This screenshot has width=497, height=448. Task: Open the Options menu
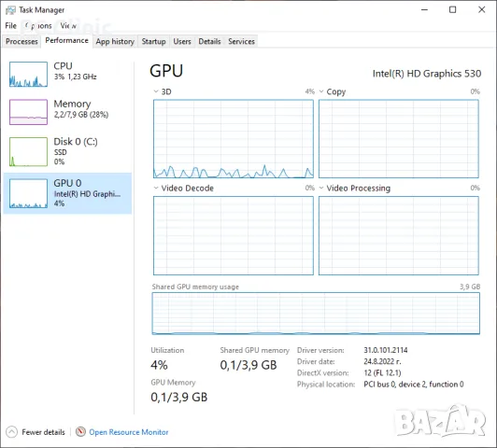[x=38, y=25]
